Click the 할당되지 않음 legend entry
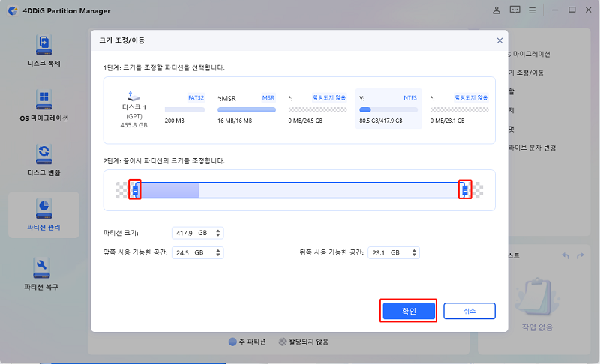 [x=304, y=342]
